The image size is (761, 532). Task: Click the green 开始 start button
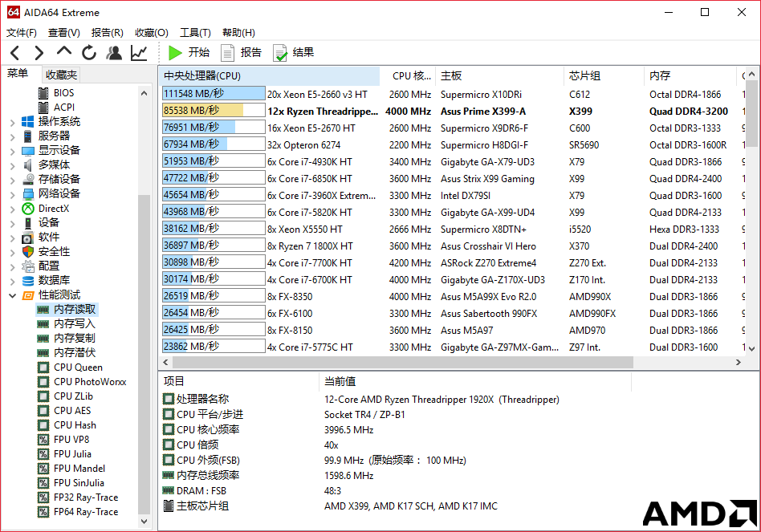(189, 52)
